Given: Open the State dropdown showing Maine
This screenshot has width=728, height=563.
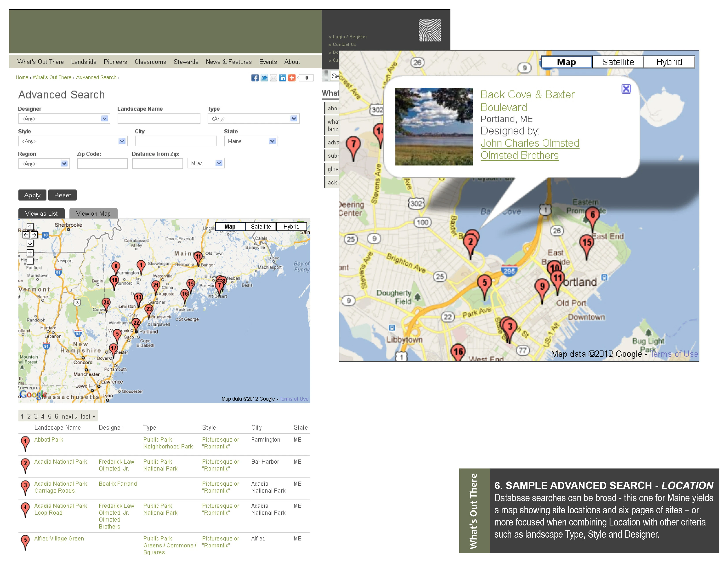Looking at the screenshot, I should pyautogui.click(x=251, y=141).
